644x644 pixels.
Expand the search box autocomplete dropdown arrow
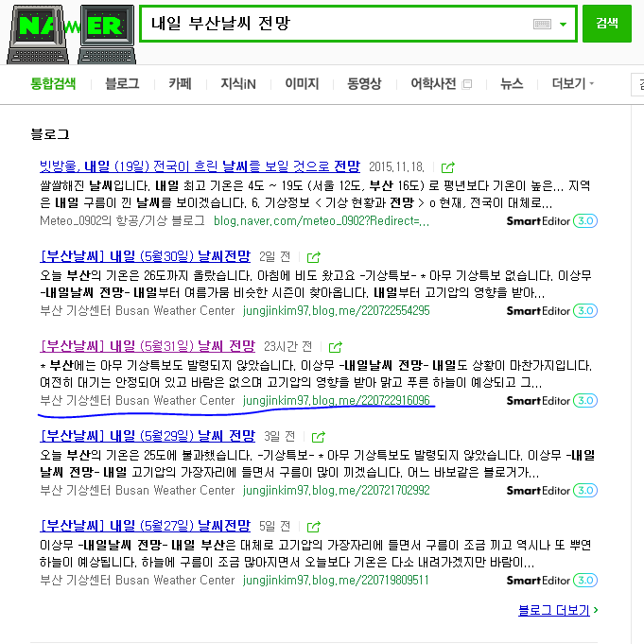[563, 25]
